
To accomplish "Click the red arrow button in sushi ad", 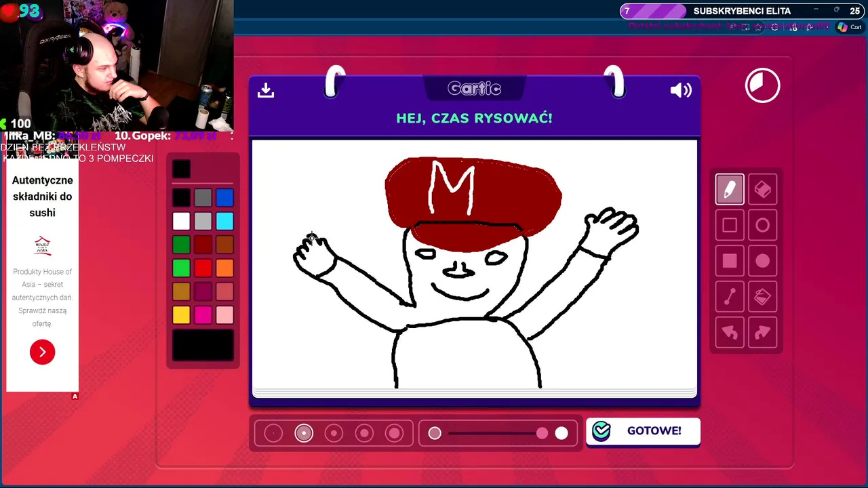I will (x=42, y=352).
